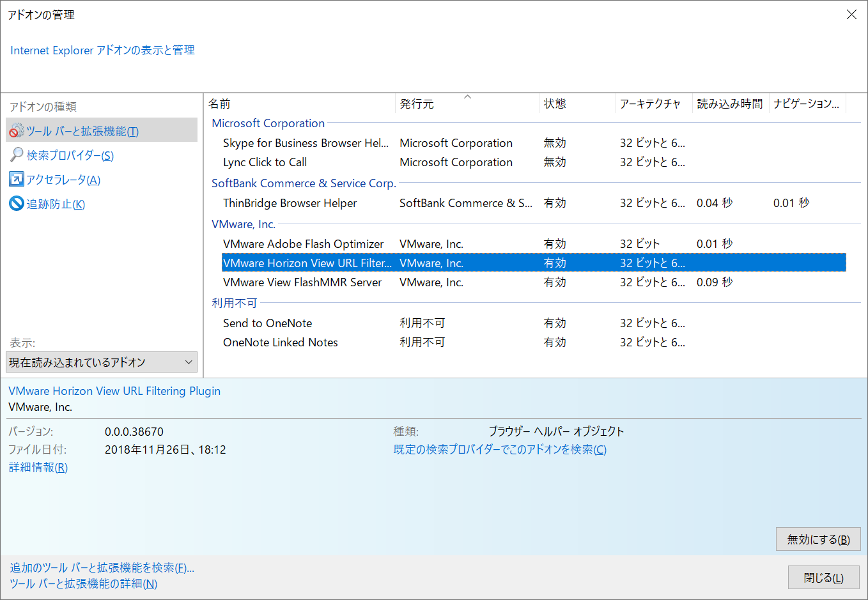Screen dimensions: 868x600
Task: Click the 読み込み時間 column header
Action: click(x=731, y=104)
